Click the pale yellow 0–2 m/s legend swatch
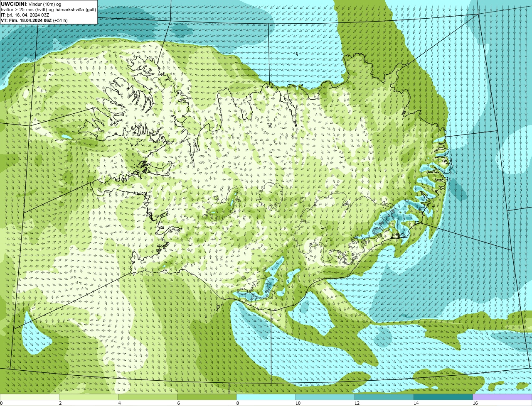The image size is (532, 406). tap(30, 397)
